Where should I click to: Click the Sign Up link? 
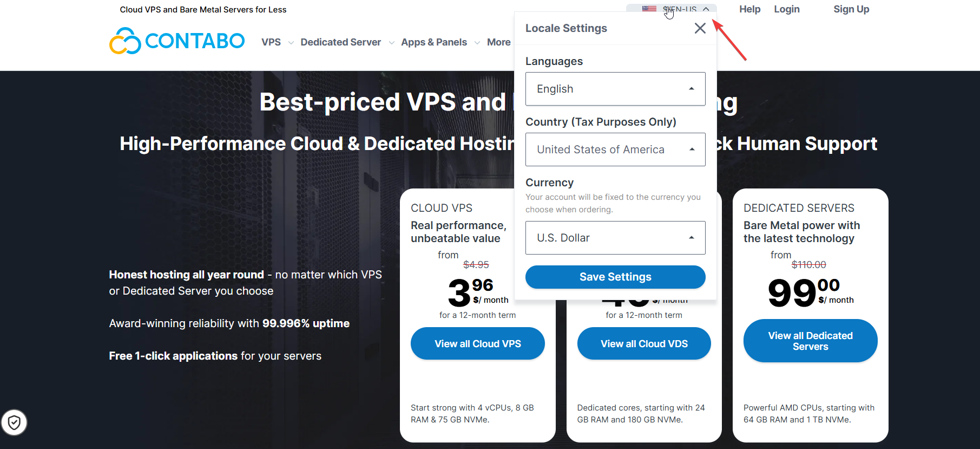851,9
